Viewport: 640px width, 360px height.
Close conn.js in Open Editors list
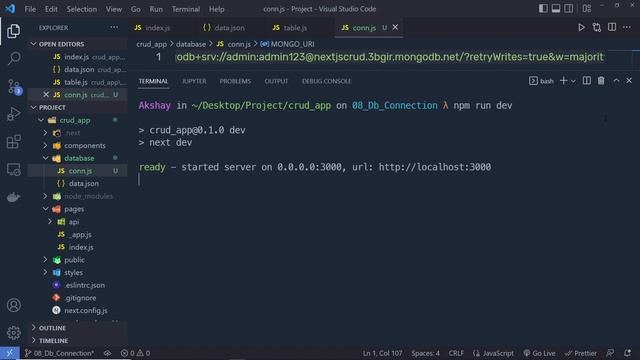pyautogui.click(x=46, y=95)
